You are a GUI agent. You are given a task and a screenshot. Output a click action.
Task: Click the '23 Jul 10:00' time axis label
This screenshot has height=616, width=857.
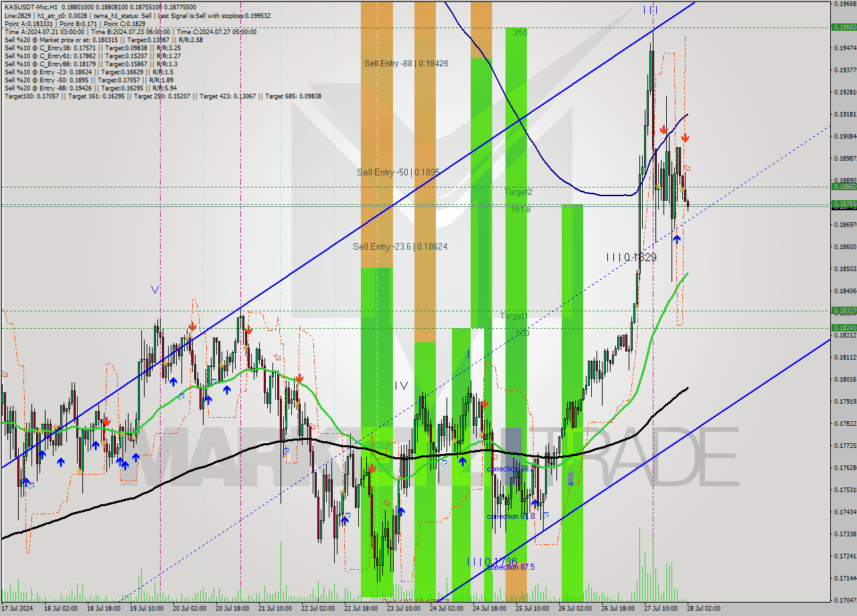point(403,609)
